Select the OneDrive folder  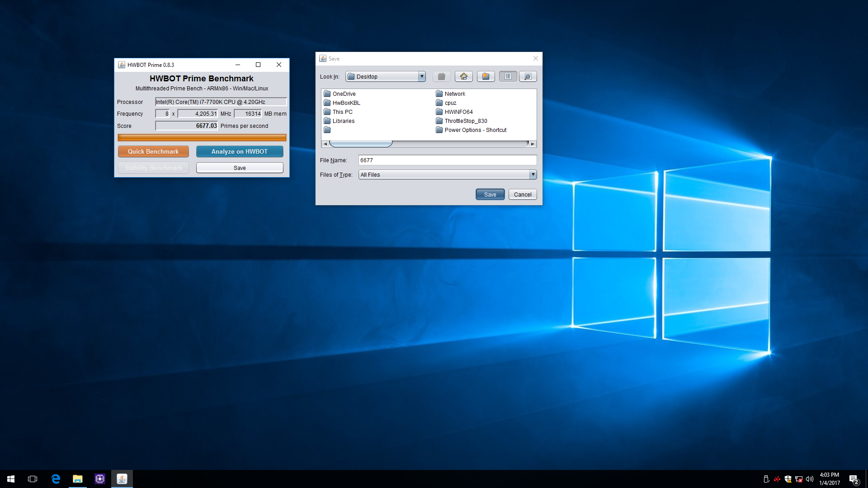340,94
